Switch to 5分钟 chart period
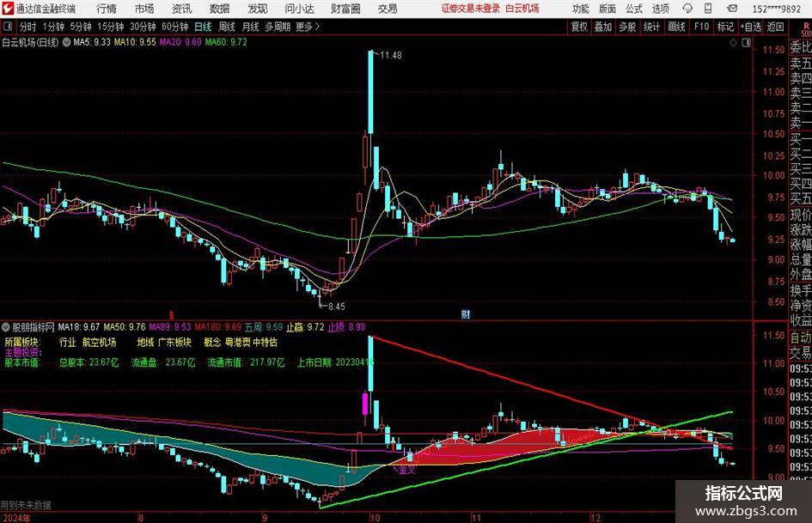 click(81, 27)
